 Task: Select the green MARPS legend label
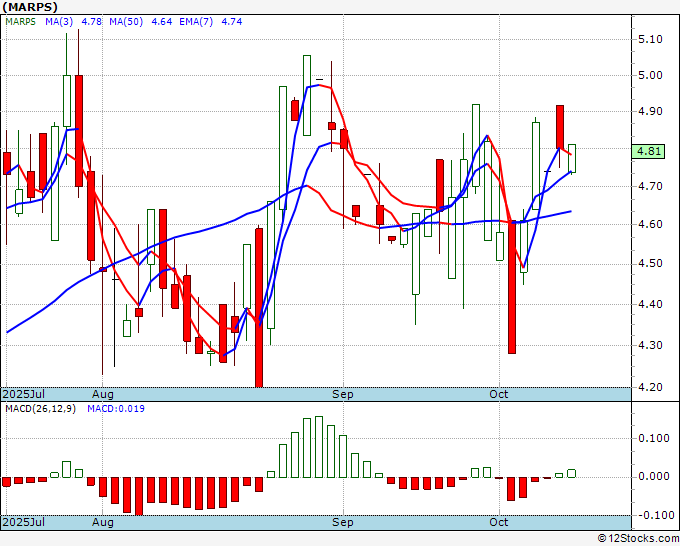[x=20, y=22]
